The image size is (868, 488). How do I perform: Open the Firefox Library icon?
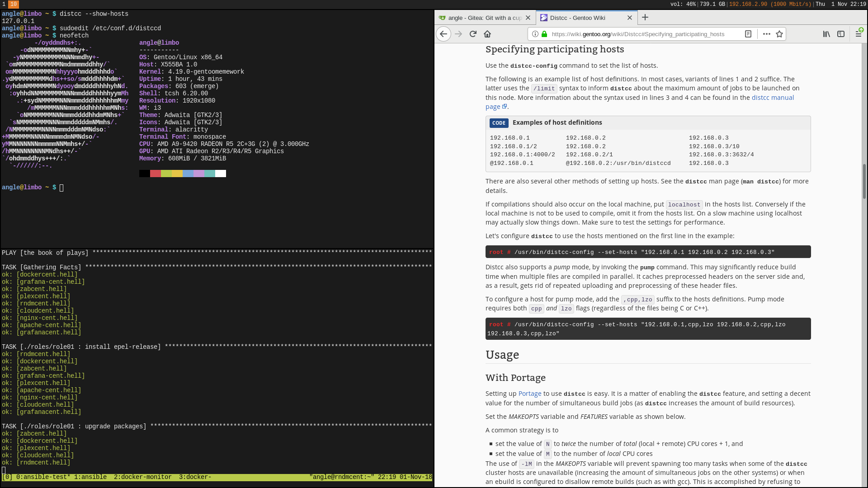[x=826, y=34]
